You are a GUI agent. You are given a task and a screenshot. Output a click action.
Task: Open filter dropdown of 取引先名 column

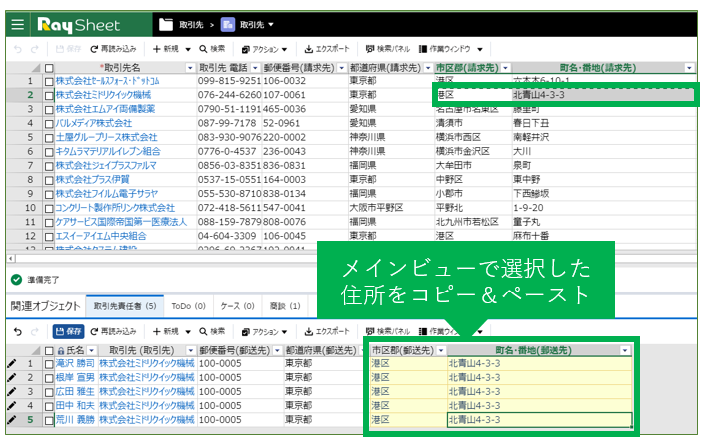tap(190, 68)
